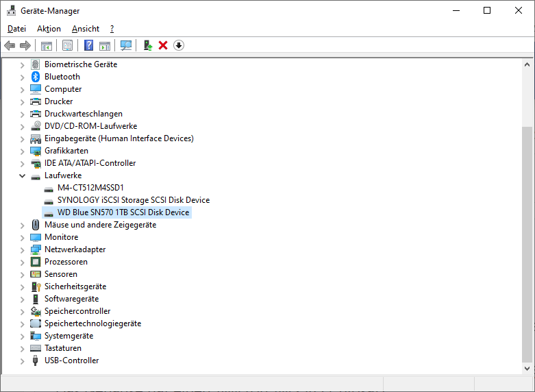This screenshot has width=535, height=392.
Task: Click the Forward arrow toolbar button
Action: click(25, 45)
